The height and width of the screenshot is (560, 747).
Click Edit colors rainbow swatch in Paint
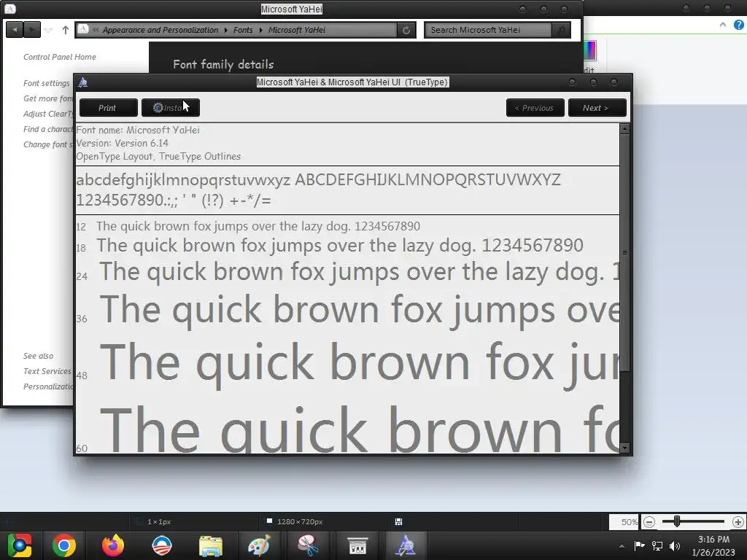(x=589, y=50)
